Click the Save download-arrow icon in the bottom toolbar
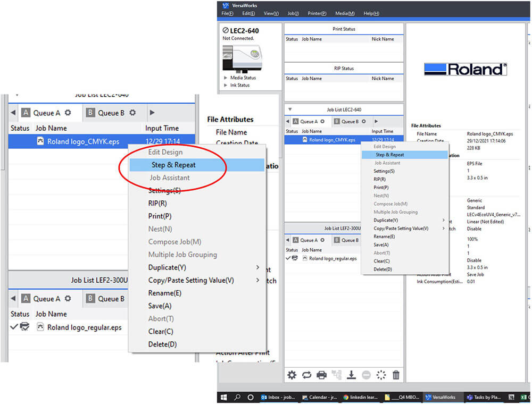The height and width of the screenshot is (405, 532). tap(352, 375)
